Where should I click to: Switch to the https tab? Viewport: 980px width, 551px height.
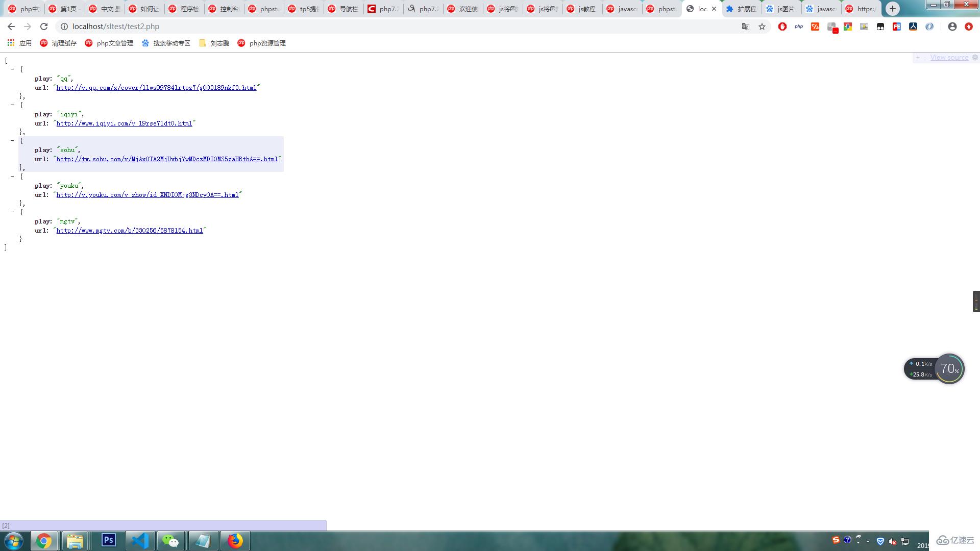(861, 9)
